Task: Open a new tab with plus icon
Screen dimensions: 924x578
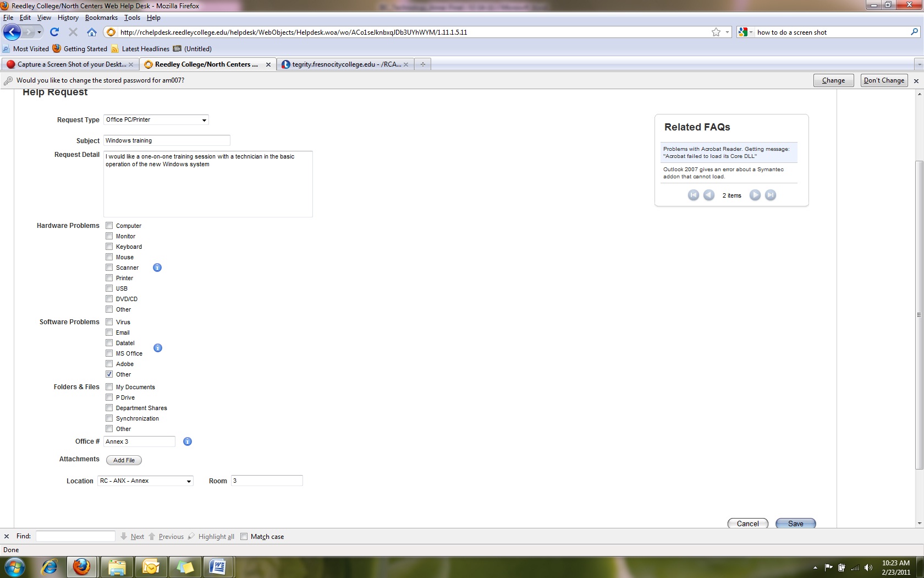Action: coord(422,64)
